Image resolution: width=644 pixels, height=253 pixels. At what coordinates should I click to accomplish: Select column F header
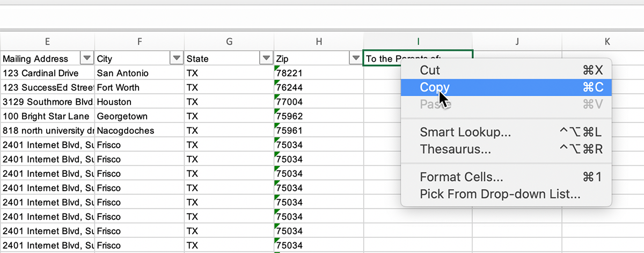tap(140, 41)
